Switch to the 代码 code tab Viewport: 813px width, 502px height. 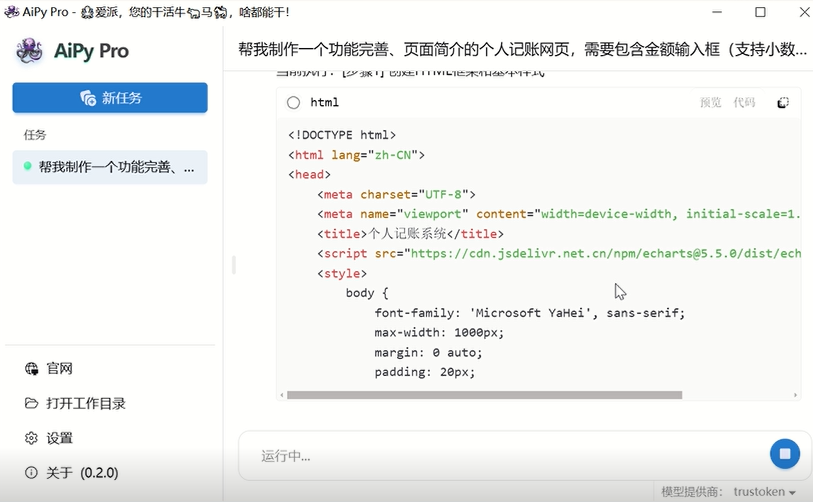tap(744, 102)
